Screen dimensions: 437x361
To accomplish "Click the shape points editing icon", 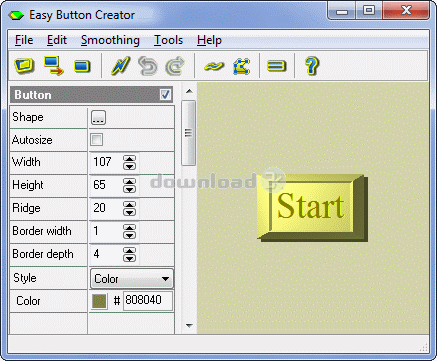I will pyautogui.click(x=242, y=66).
